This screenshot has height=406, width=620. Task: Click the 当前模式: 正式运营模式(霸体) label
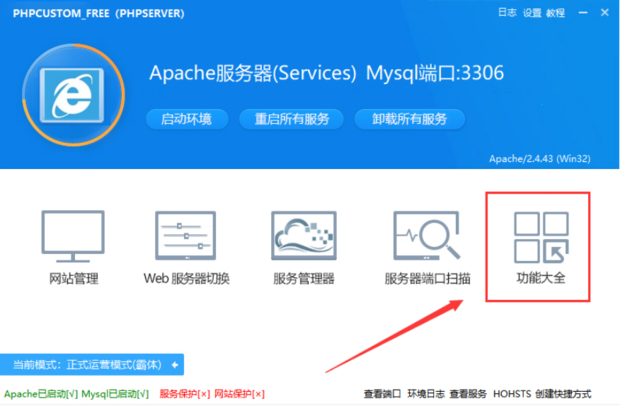(87, 364)
